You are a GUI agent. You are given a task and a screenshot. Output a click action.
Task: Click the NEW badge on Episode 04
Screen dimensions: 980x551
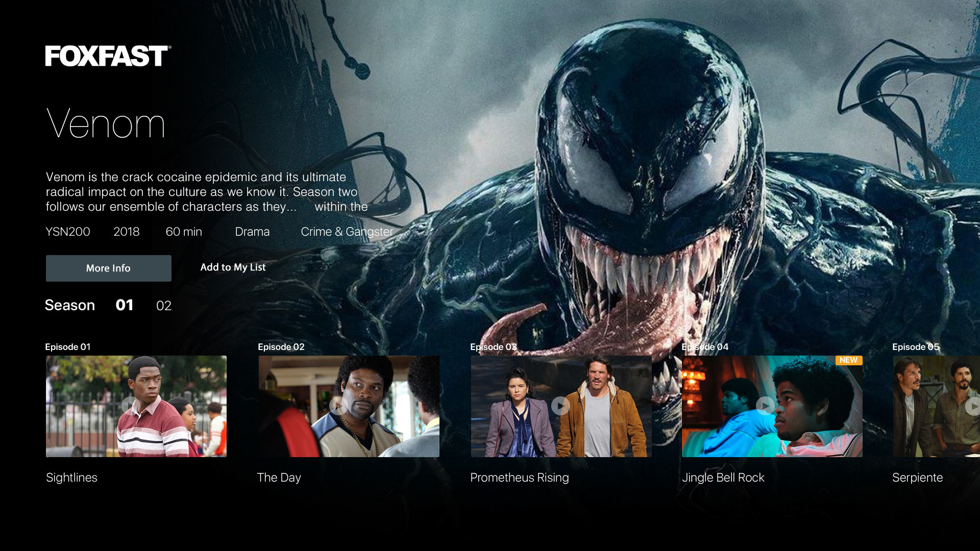tap(848, 360)
